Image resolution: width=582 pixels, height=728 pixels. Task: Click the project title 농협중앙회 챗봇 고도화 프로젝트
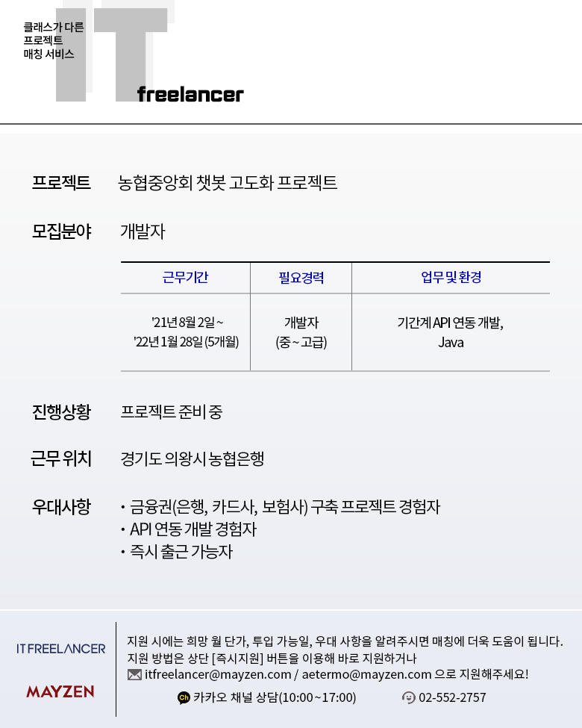tap(228, 182)
